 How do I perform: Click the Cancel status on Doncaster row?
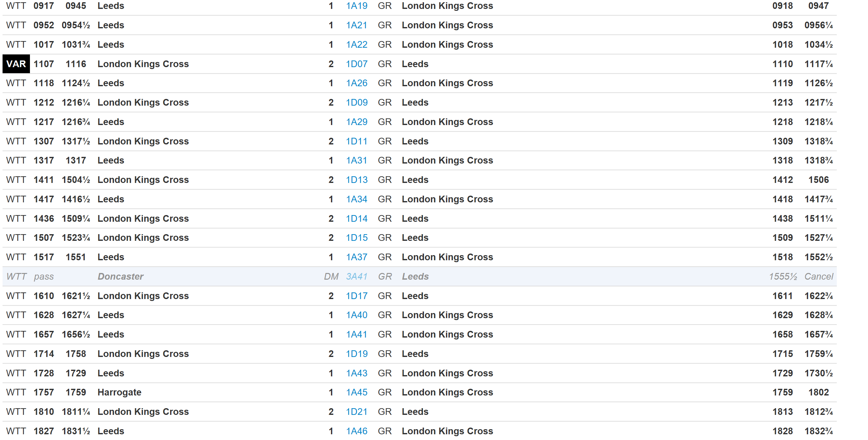pyautogui.click(x=818, y=276)
